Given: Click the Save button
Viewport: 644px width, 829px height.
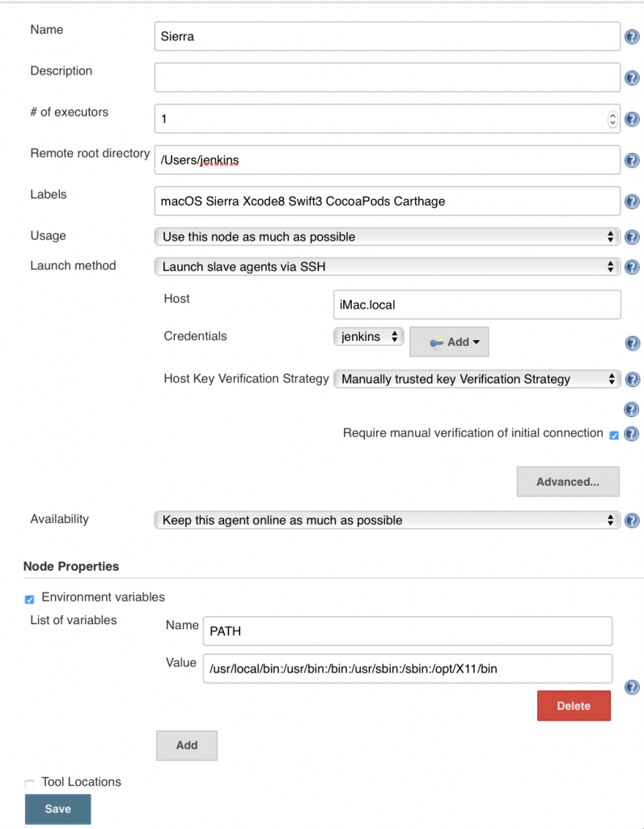Looking at the screenshot, I should click(57, 809).
